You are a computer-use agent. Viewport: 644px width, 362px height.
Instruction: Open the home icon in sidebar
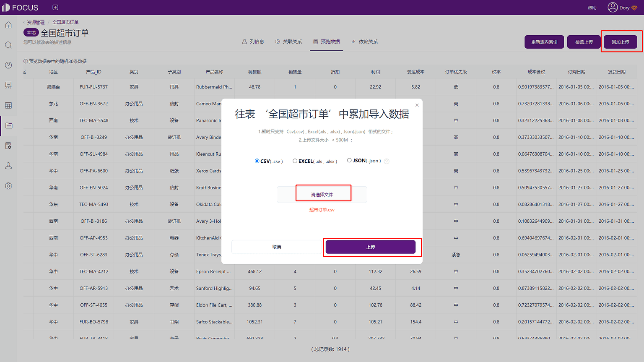tap(8, 25)
